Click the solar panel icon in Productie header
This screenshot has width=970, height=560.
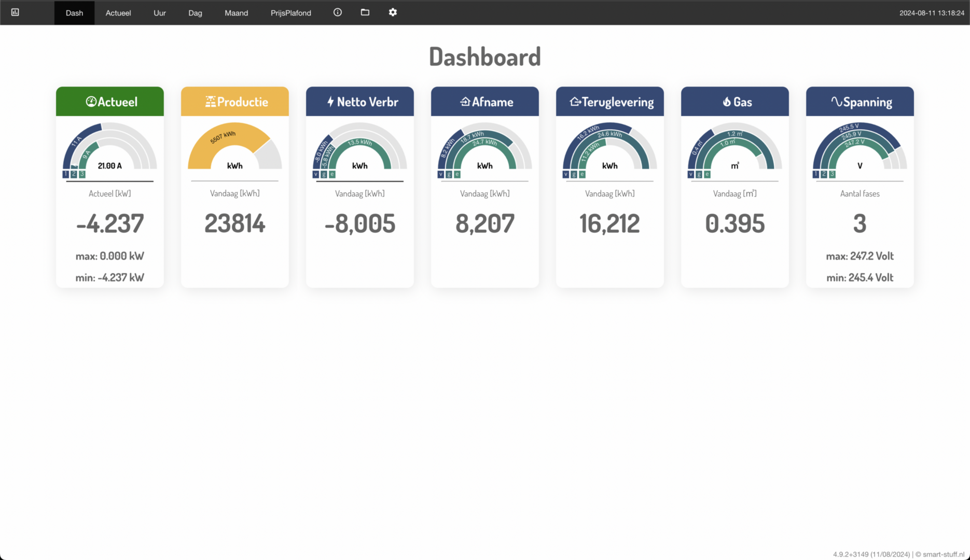tap(210, 102)
